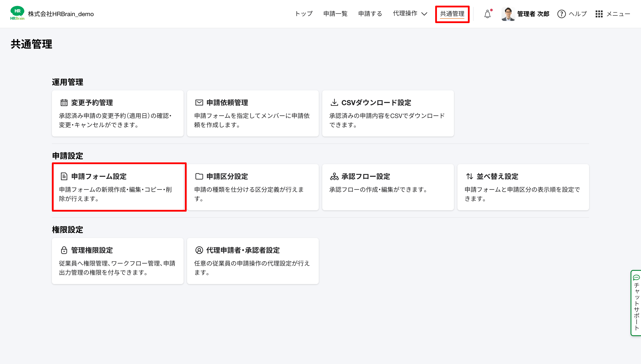The height and width of the screenshot is (364, 641).
Task: Click the folder icon for 申請区分設定
Action: 199,176
